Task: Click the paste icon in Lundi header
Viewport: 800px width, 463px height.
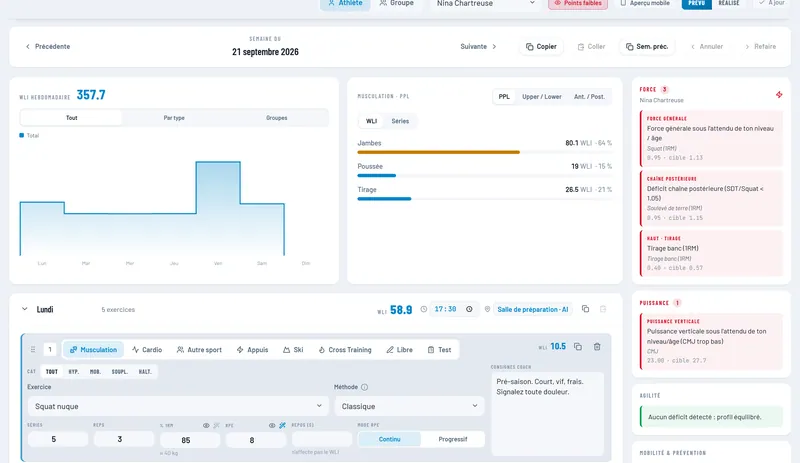Action: pyautogui.click(x=603, y=309)
